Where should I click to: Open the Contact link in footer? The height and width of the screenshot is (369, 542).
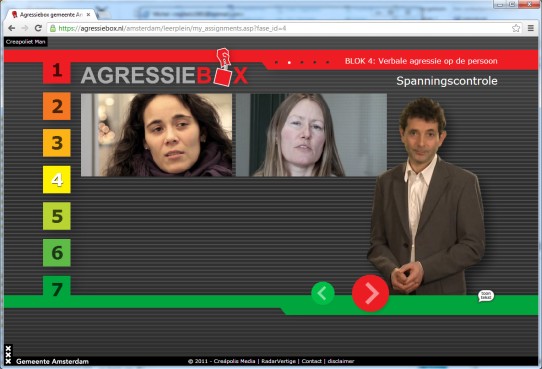pos(311,361)
